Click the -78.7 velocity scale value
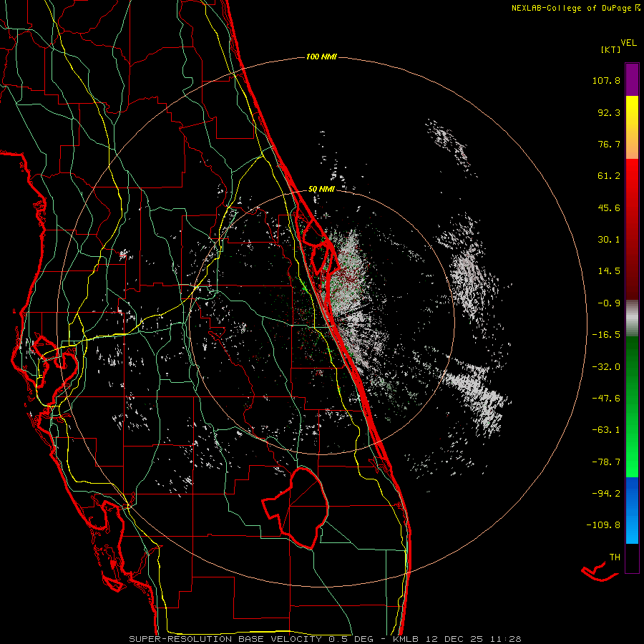The image size is (644, 644). click(606, 462)
